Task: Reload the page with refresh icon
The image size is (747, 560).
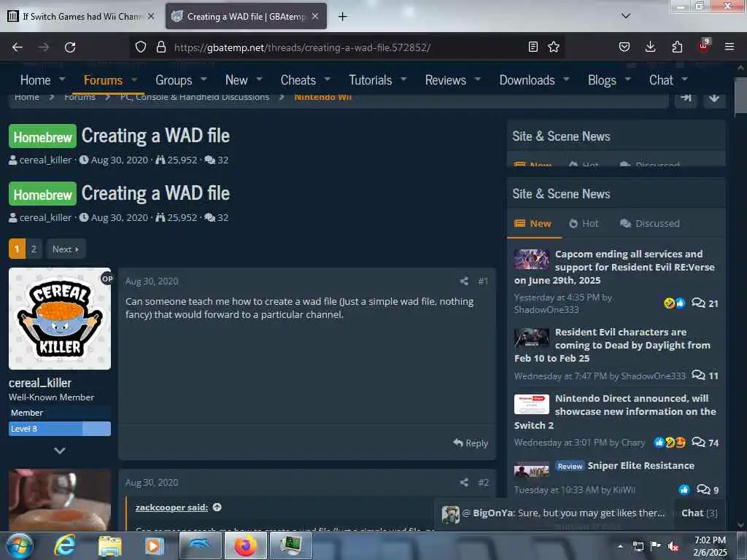Action: click(x=70, y=47)
